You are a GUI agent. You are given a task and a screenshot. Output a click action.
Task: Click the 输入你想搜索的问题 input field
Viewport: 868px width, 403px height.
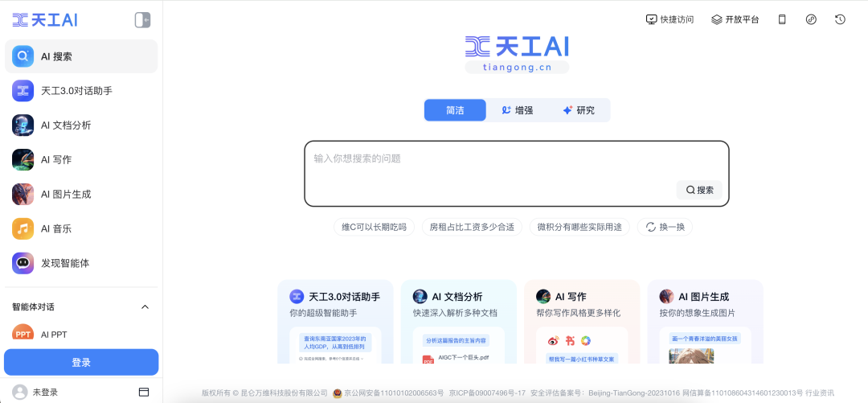coord(517,174)
